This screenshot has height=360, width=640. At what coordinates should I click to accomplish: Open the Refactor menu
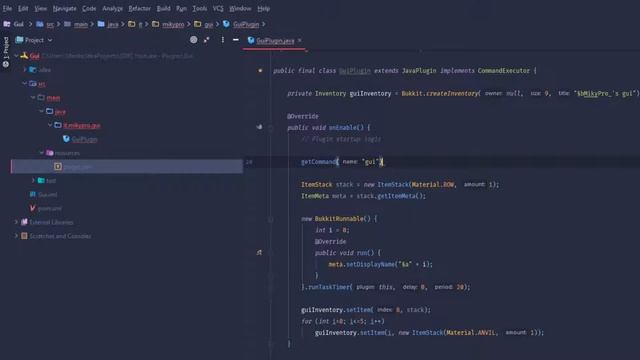click(x=140, y=8)
